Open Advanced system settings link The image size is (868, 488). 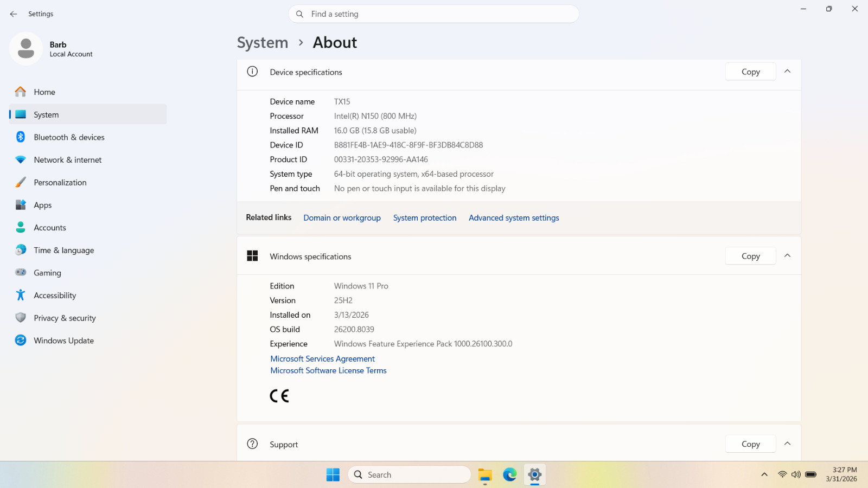click(514, 218)
